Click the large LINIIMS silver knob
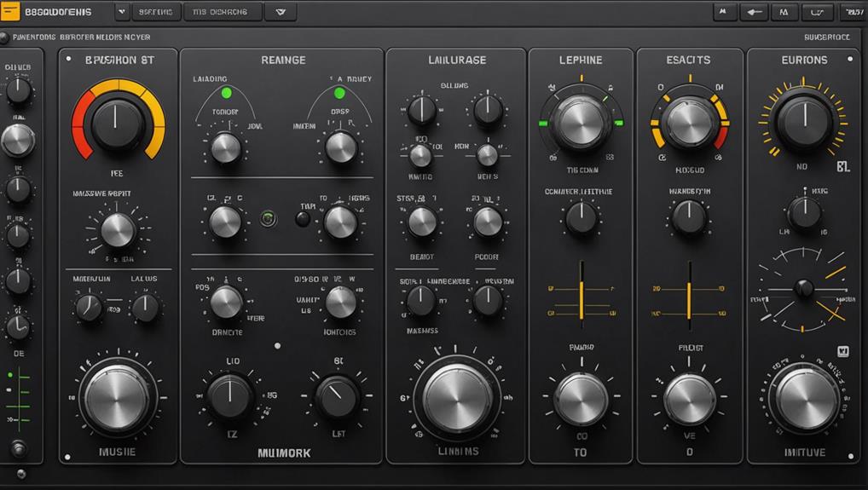 [x=457, y=397]
